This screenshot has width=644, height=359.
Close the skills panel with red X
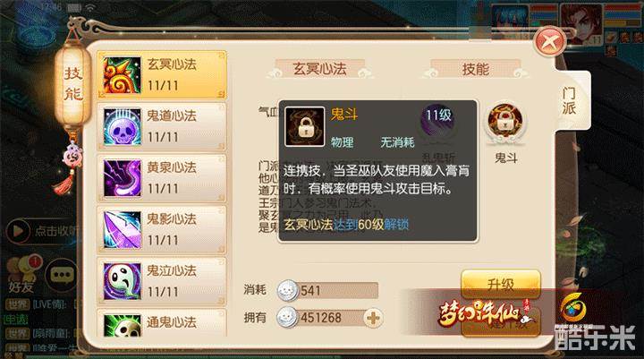[x=549, y=41]
